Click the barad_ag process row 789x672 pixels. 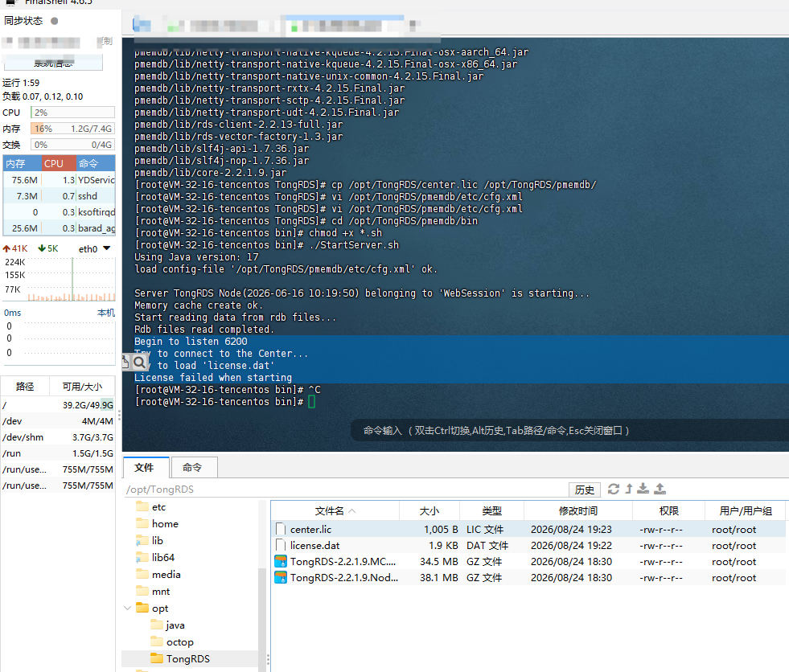point(60,227)
